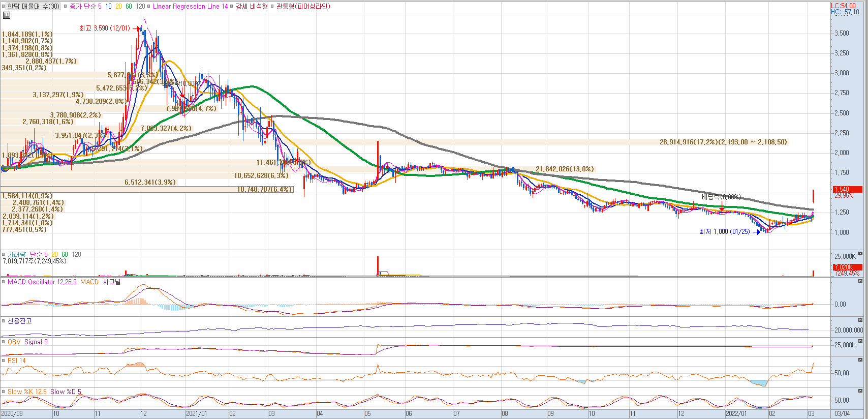Click the red 1,540 current price tag
Screen dimensions: 868x419
pos(847,189)
